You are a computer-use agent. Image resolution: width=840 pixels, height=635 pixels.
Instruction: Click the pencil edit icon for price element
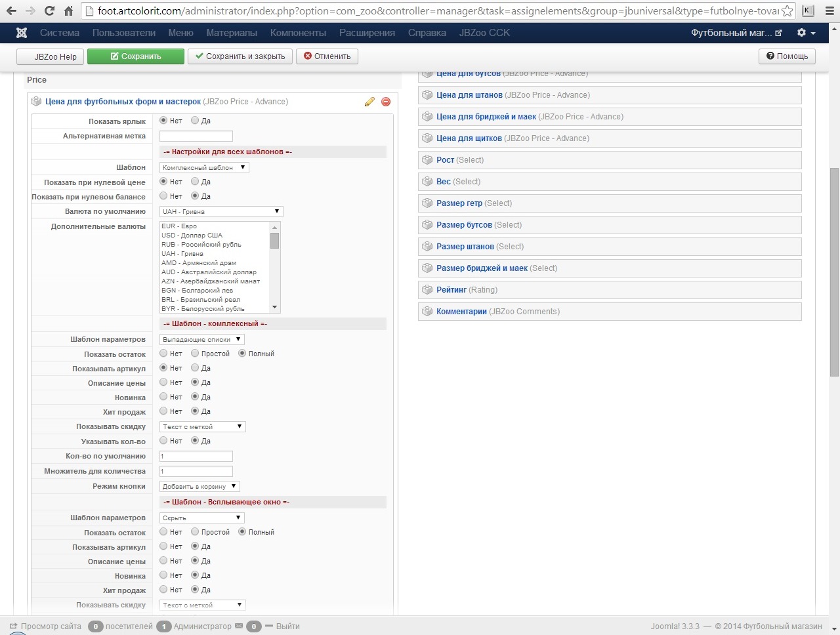point(369,102)
